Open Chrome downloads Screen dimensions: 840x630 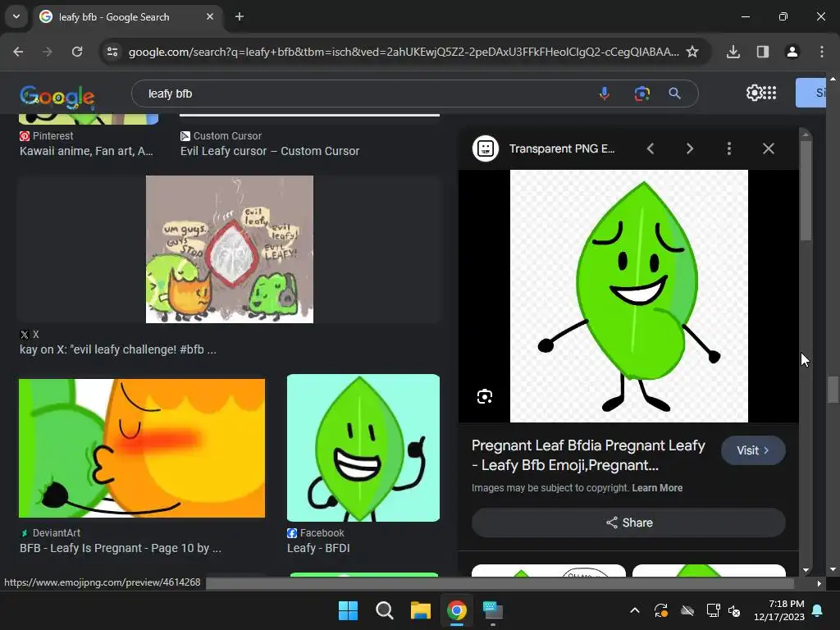pyautogui.click(x=733, y=52)
